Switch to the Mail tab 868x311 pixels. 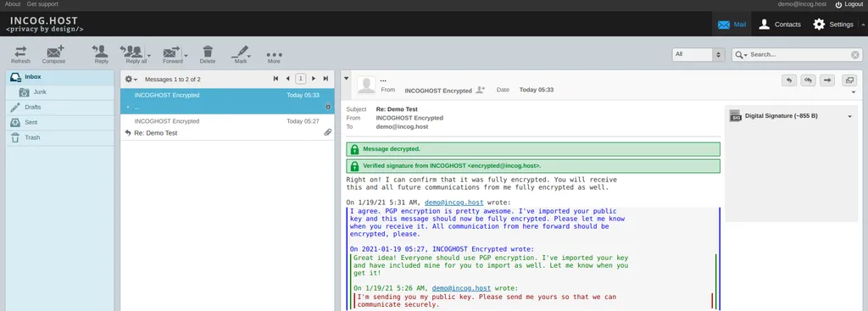pos(732,25)
